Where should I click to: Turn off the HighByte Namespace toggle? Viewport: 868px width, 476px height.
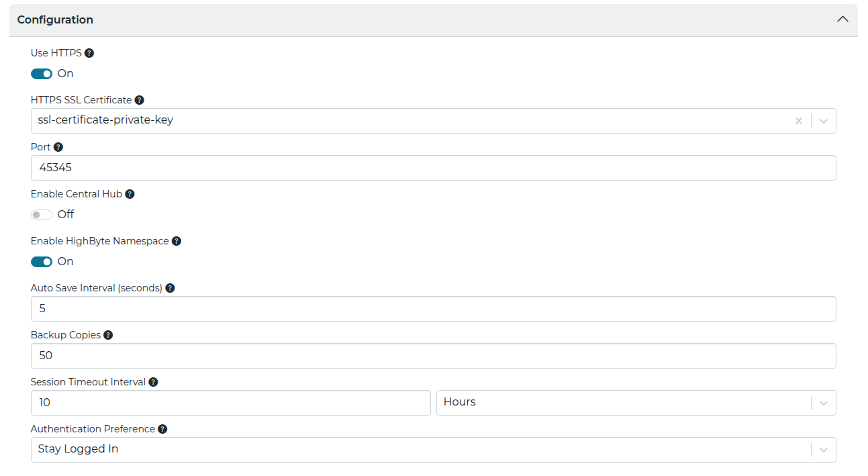[x=41, y=261]
